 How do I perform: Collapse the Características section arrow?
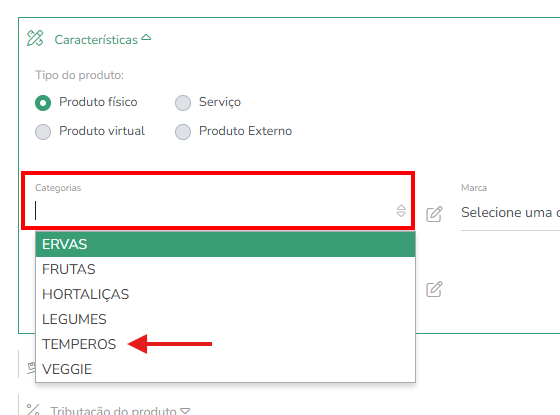(x=146, y=37)
